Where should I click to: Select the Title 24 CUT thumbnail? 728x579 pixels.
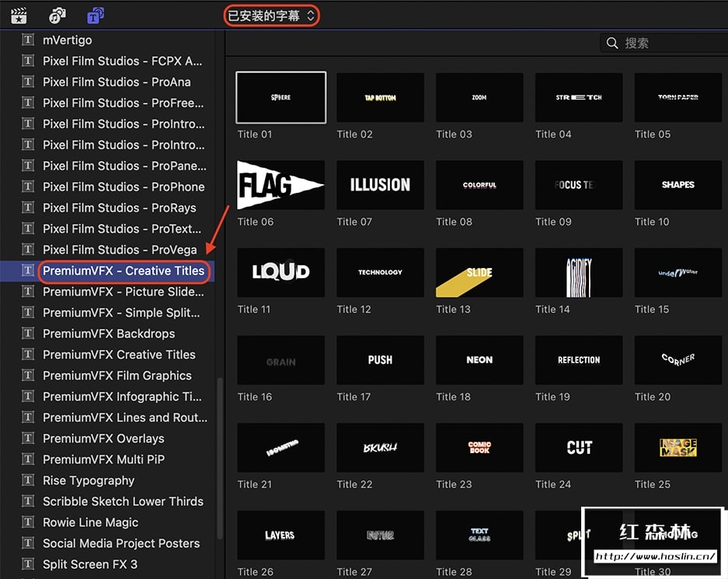(579, 448)
